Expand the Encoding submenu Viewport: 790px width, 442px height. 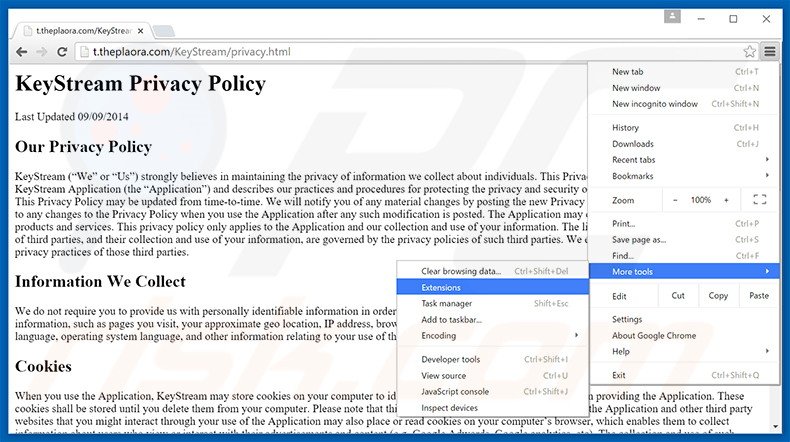pos(493,336)
